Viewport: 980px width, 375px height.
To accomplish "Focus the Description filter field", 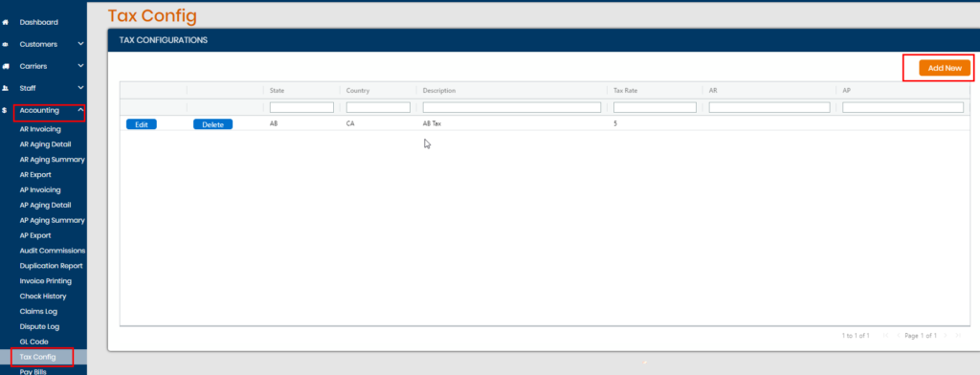I will (x=512, y=107).
